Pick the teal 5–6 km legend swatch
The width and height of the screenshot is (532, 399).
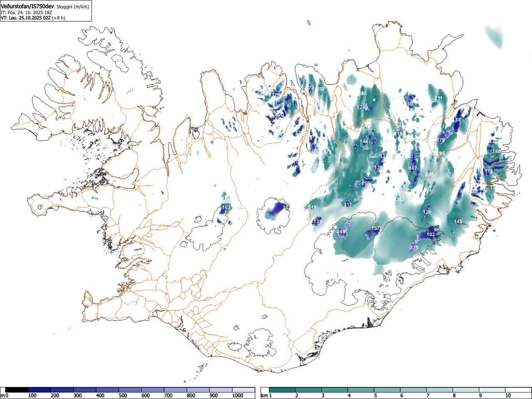(x=387, y=390)
